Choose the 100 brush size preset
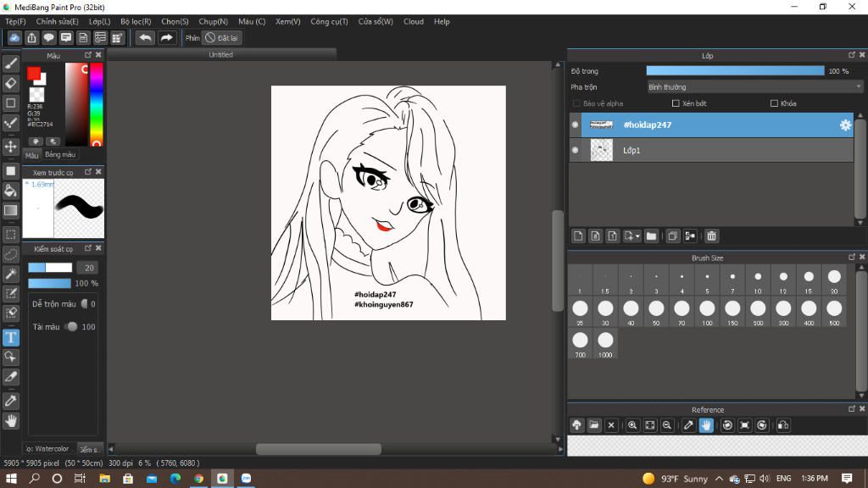The width and height of the screenshot is (868, 488). 707,309
